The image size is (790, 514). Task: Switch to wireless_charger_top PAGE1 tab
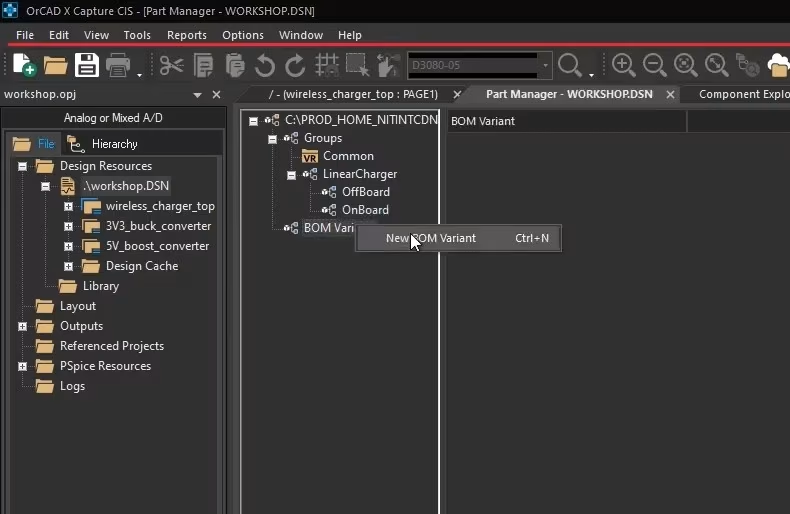pyautogui.click(x=353, y=94)
